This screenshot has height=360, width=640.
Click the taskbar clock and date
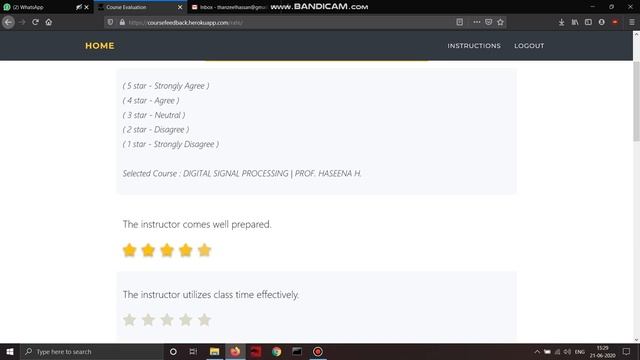click(x=602, y=351)
